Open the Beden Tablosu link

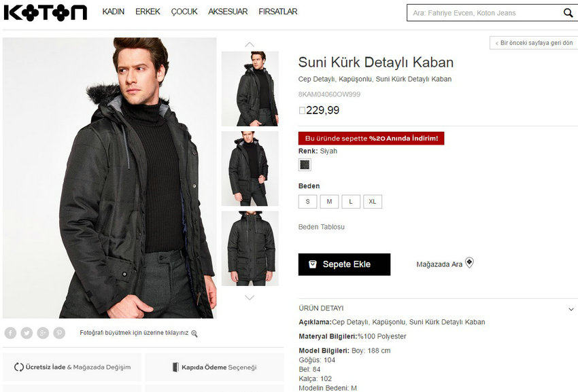click(322, 227)
